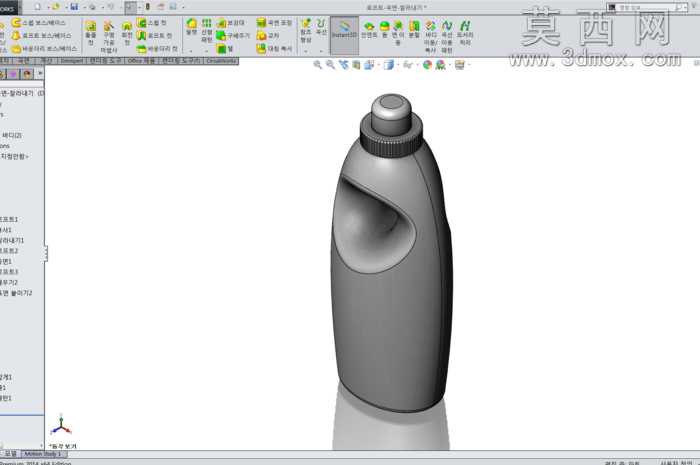
Task: Click the New document icon
Action: [x=38, y=6]
